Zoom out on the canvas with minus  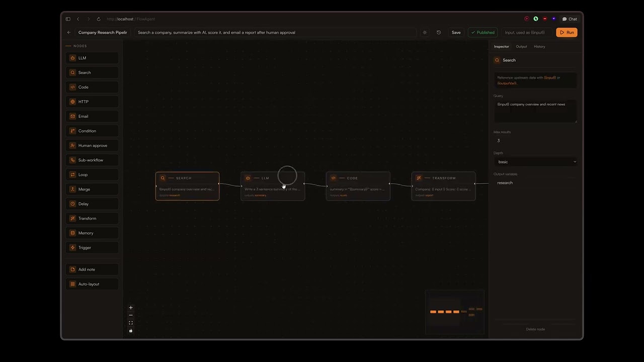(x=131, y=315)
